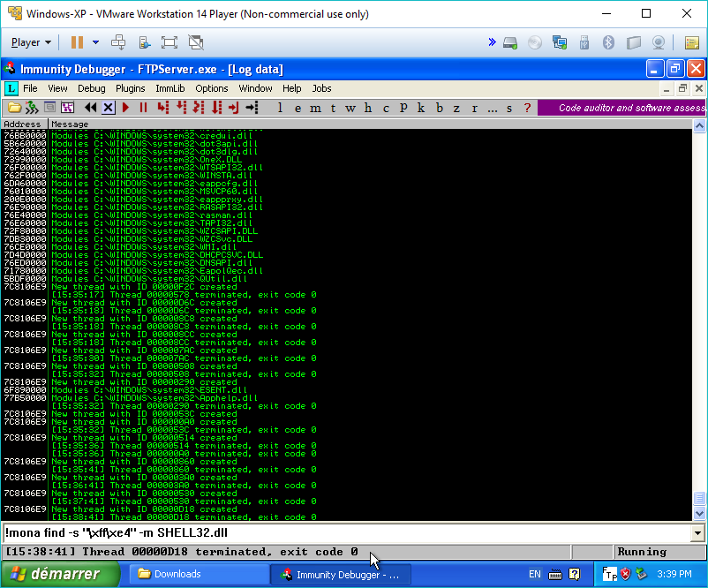Click the Close program X icon
Image resolution: width=708 pixels, height=588 pixels.
pyautogui.click(x=108, y=108)
